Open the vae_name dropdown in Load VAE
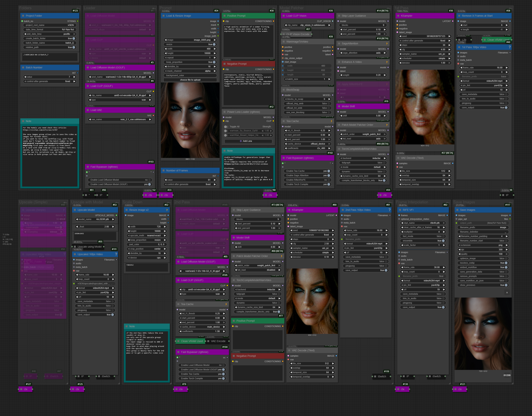532x416 pixels. [x=120, y=119]
